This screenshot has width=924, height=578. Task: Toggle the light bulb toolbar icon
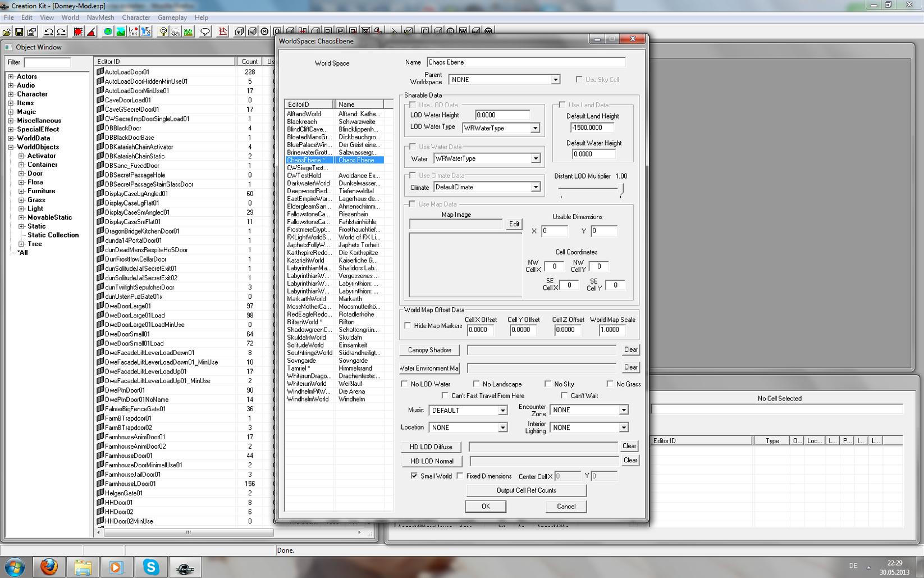[163, 32]
